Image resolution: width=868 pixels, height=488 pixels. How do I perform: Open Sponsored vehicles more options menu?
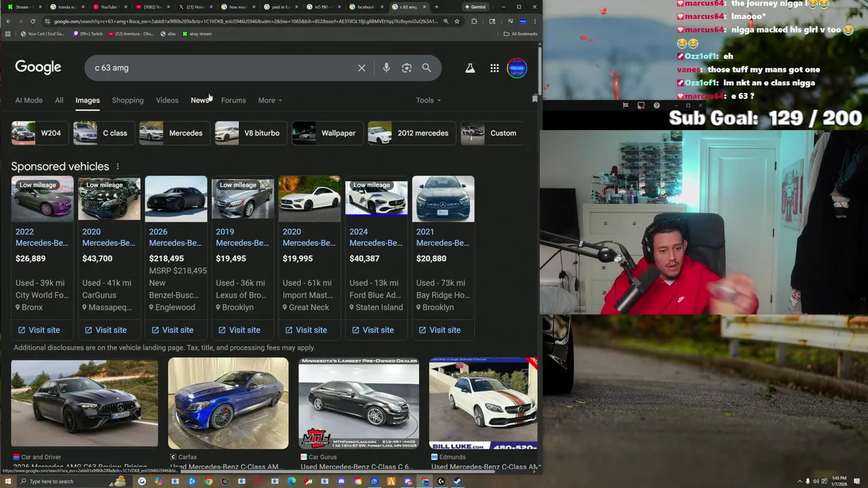[x=117, y=167]
